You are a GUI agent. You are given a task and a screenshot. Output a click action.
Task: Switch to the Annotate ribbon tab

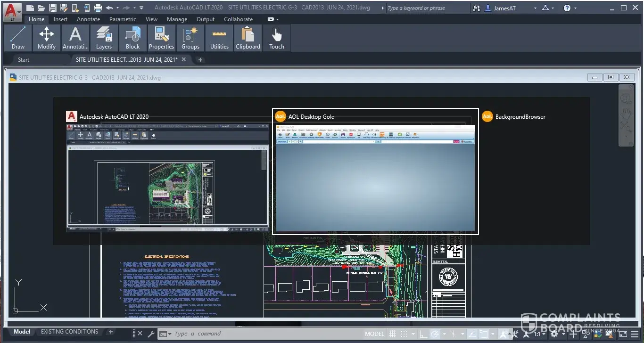coord(88,19)
